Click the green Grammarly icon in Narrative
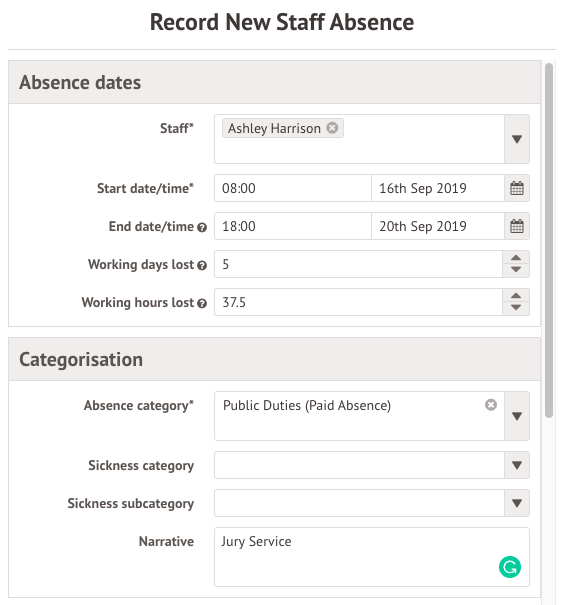The image size is (563, 605). click(510, 567)
